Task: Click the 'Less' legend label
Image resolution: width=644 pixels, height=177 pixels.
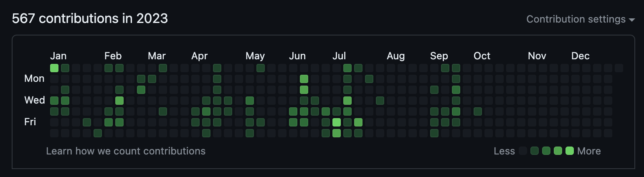Action: point(504,151)
